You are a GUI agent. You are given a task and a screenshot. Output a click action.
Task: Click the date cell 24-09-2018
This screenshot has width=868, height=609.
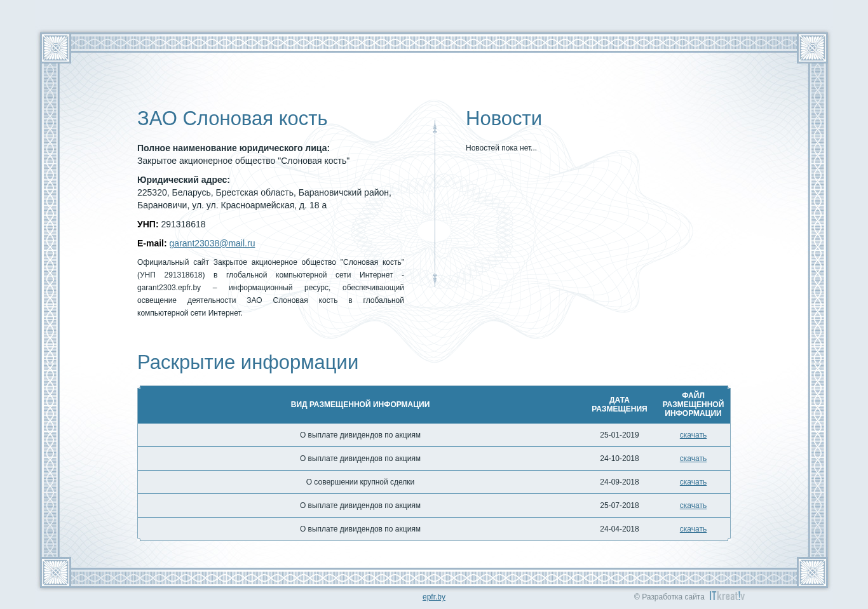[620, 482]
